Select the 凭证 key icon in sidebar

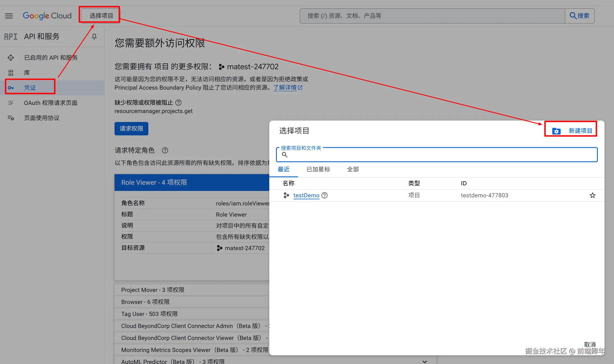point(11,87)
